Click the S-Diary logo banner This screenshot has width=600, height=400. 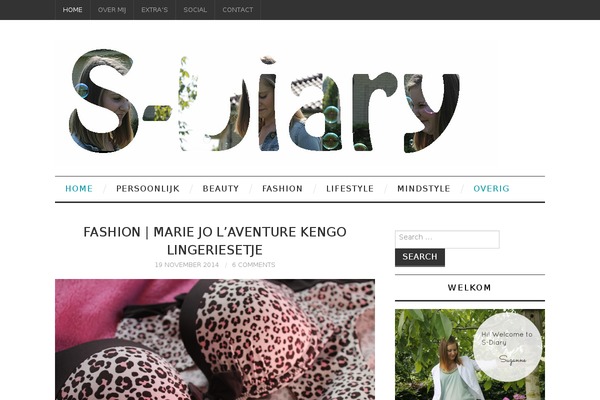276,101
